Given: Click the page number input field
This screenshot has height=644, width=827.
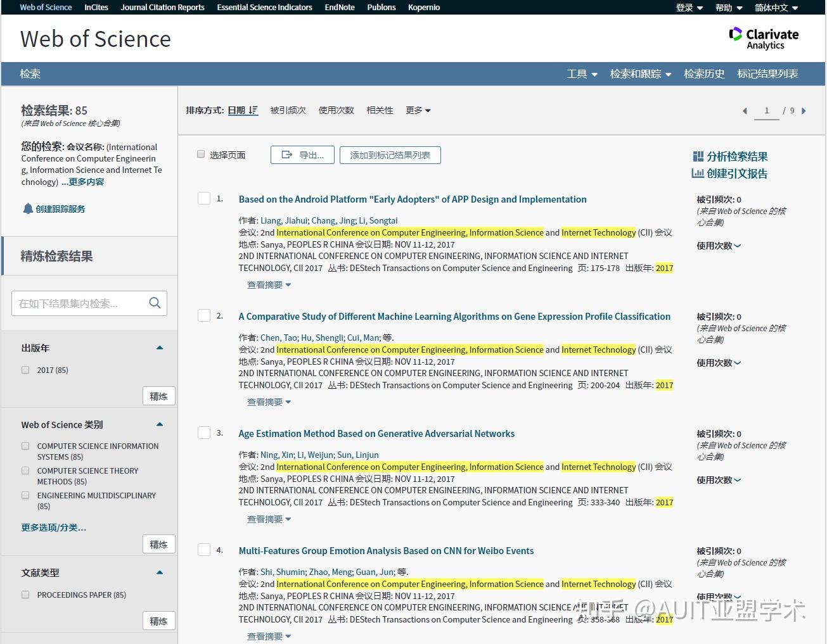Looking at the screenshot, I should pos(767,110).
